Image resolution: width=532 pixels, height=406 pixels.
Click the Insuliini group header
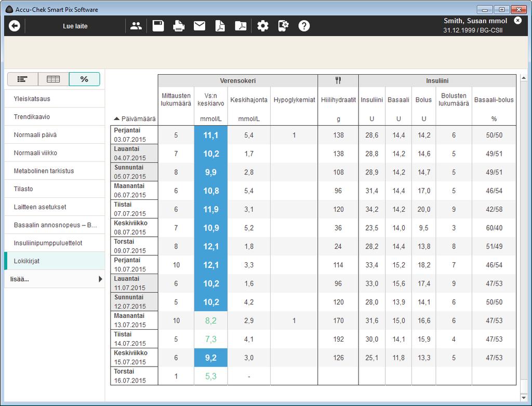437,80
